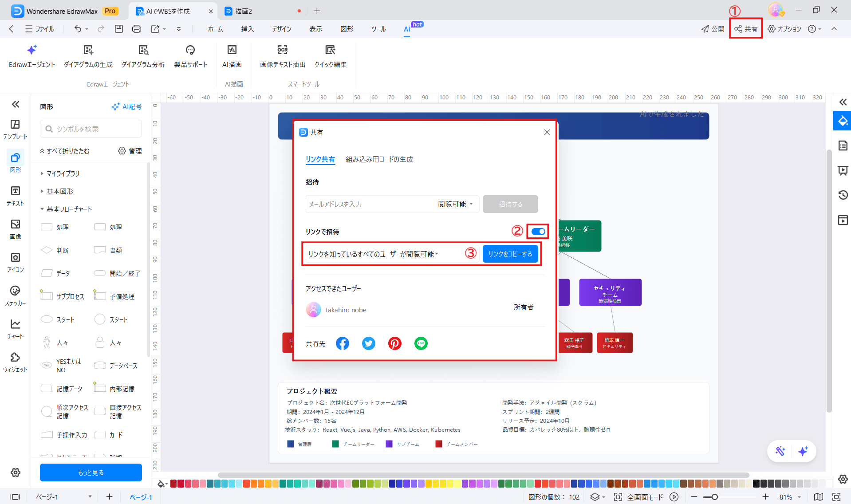Switch to the 組み込み用コードの生成 tab
The height and width of the screenshot is (504, 851).
pos(379,159)
